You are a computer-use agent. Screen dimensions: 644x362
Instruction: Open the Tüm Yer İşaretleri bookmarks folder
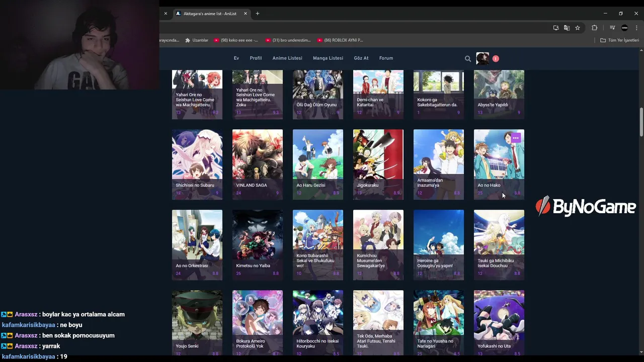click(619, 40)
